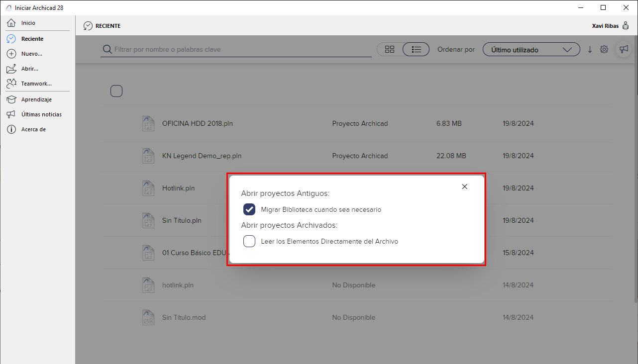Click file icon of capitalized Hotlink.pln

tap(147, 188)
